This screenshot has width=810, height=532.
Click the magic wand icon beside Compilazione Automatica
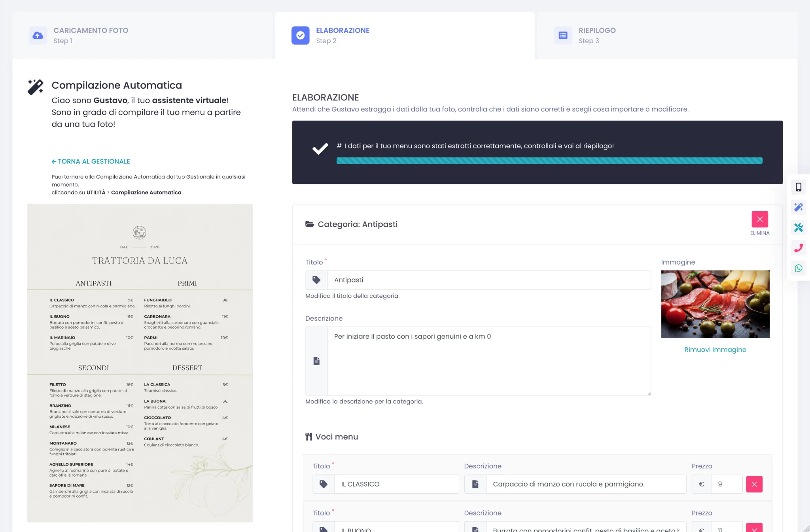coord(36,87)
